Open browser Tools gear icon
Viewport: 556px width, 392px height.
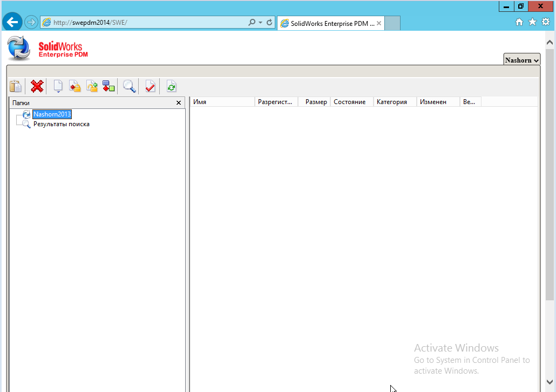click(546, 22)
